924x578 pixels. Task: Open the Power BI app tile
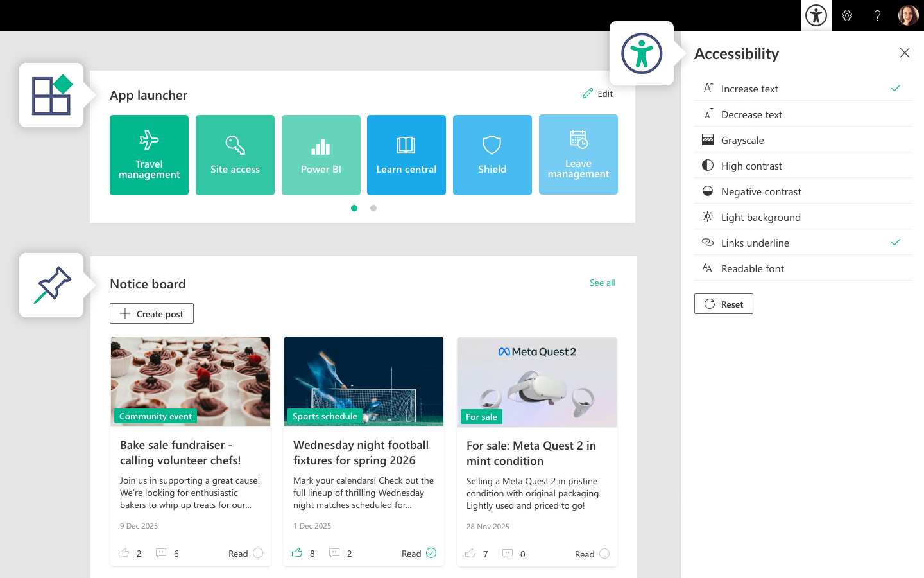321,155
